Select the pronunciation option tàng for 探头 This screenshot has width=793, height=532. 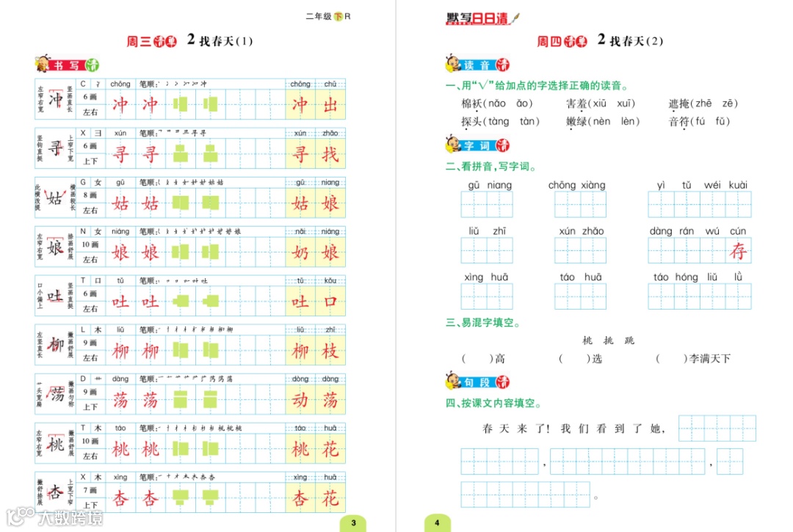[499, 122]
